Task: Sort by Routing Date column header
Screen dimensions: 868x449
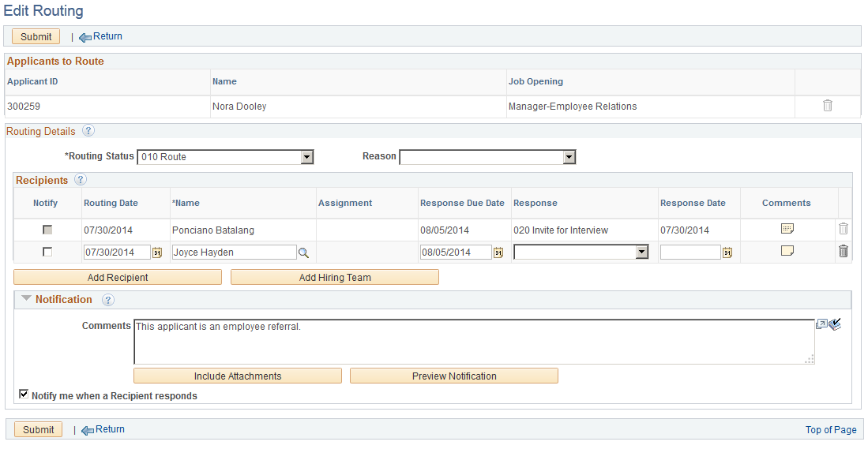Action: [x=111, y=203]
